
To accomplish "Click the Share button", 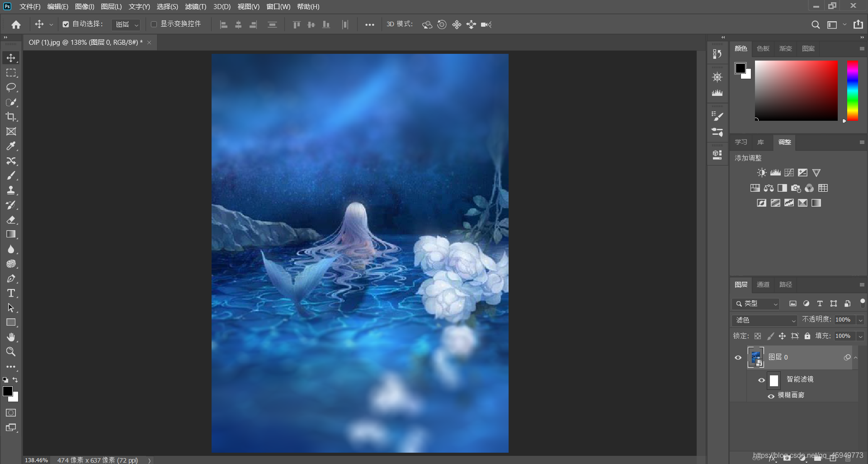I will [858, 24].
